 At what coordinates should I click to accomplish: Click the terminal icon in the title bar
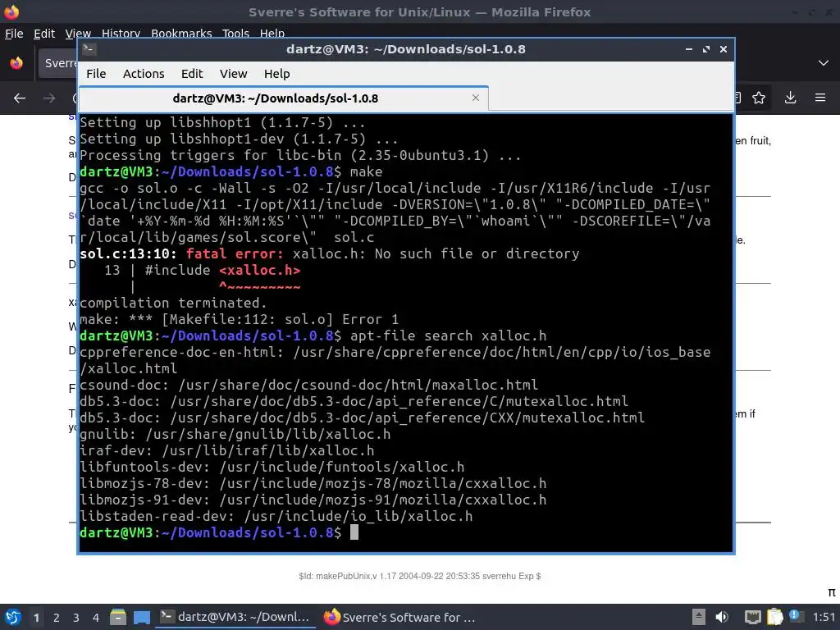click(89, 48)
